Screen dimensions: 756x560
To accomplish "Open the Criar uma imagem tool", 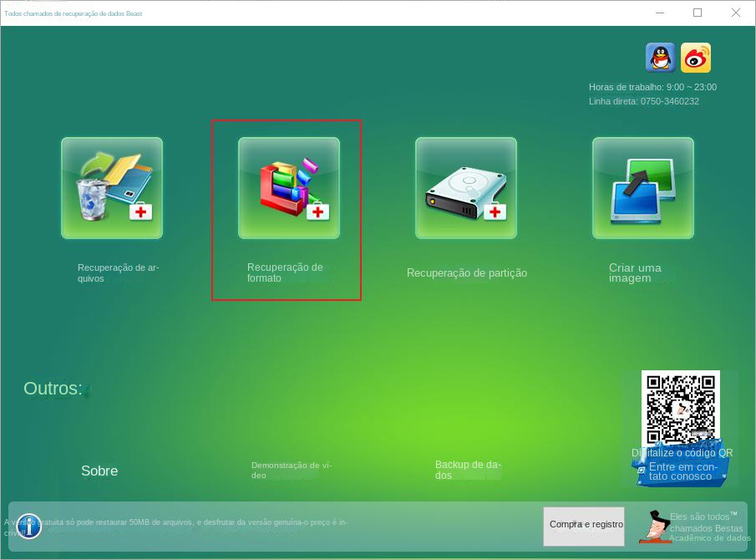I will pos(642,187).
